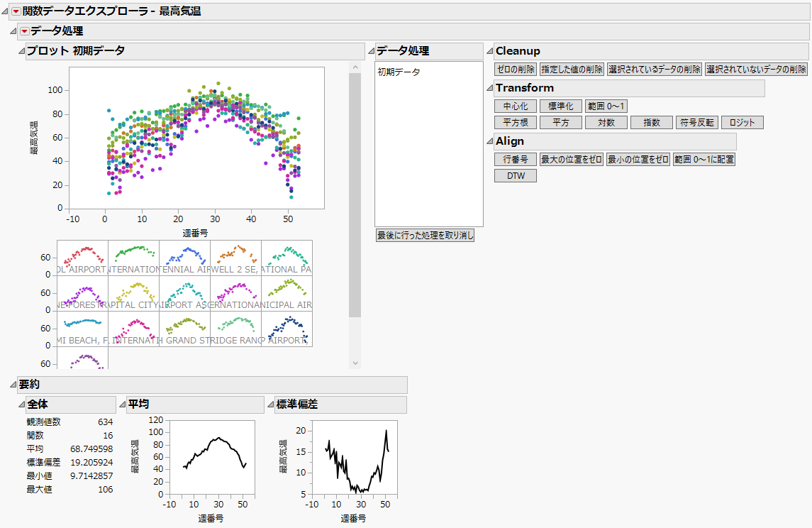Collapse the Align section triangle
The width and height of the screenshot is (812, 528).
(x=489, y=141)
